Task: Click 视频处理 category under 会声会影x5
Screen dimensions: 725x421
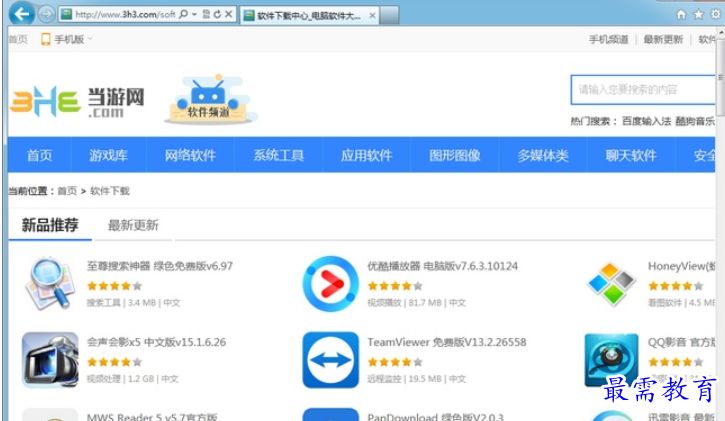Action: click(104, 379)
